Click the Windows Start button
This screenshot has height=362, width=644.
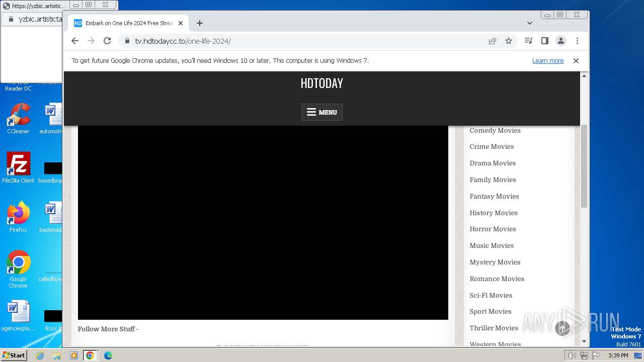coord(14,355)
